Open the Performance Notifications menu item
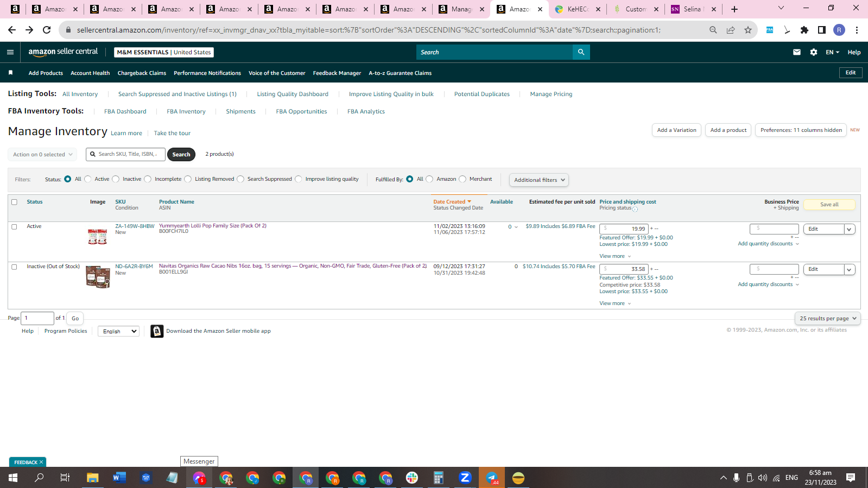This screenshot has height=488, width=868. [207, 73]
